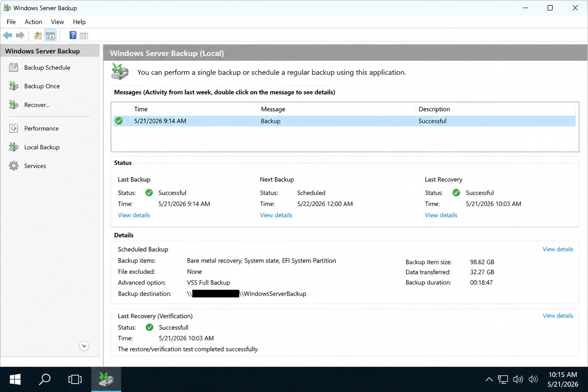Select Local Backup in the sidebar
Image resolution: width=588 pixels, height=392 pixels.
click(x=42, y=147)
